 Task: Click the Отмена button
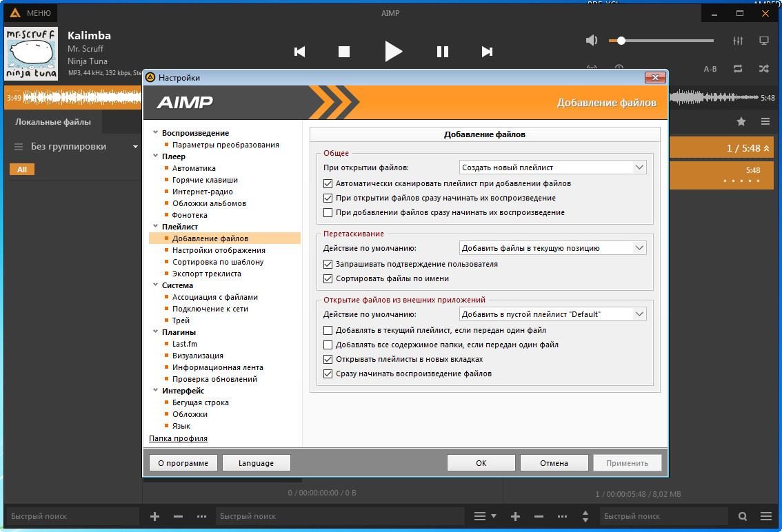tap(554, 462)
